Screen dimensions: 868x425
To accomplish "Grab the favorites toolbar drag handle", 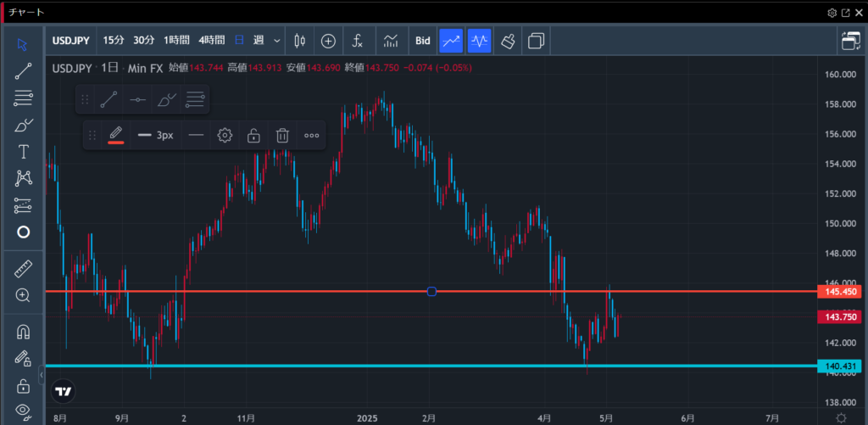I will [x=85, y=99].
